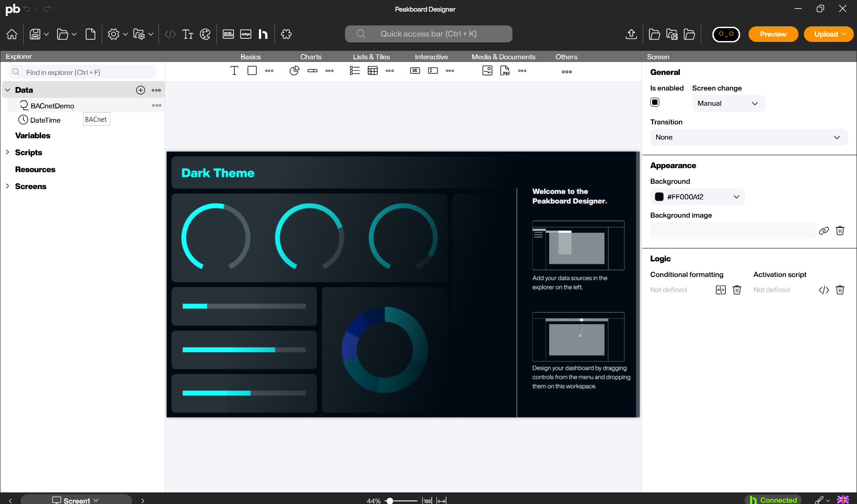Open the Screen1 selector at the bottom
The width and height of the screenshot is (857, 504).
[x=76, y=500]
